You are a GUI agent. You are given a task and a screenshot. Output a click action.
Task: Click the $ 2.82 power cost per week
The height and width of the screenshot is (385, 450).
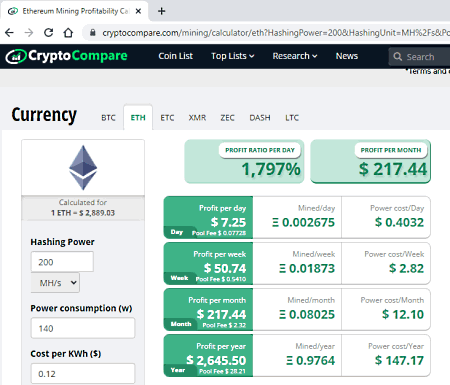point(407,268)
